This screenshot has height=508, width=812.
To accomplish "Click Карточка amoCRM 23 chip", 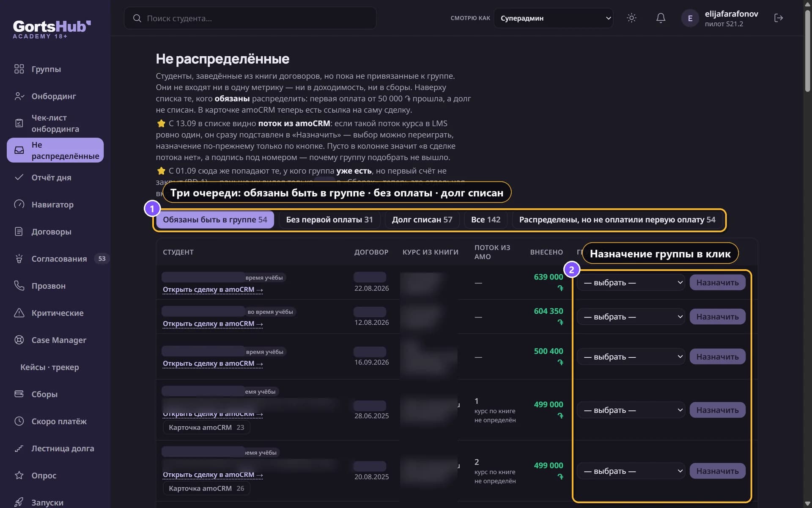I will pos(206,428).
